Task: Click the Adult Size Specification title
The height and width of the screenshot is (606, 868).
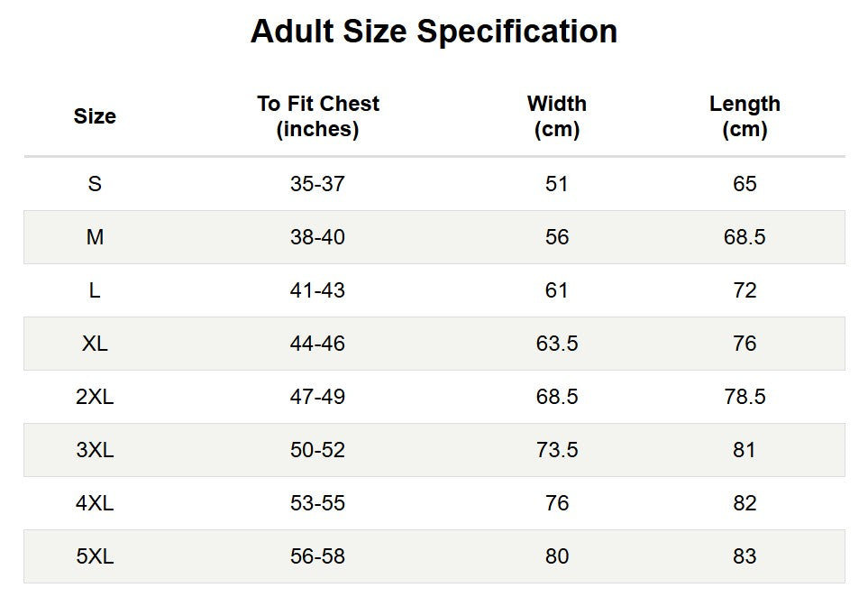Action: point(434,32)
